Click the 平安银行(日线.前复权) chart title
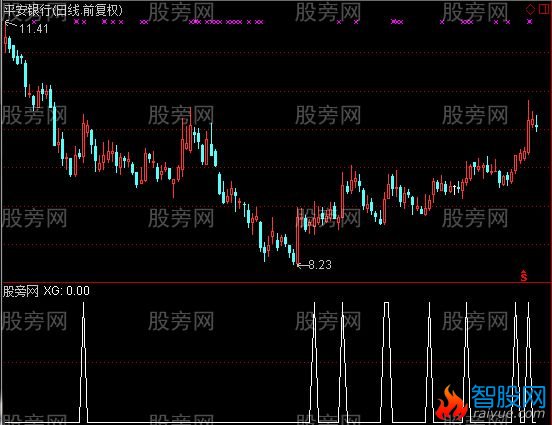 pos(63,10)
